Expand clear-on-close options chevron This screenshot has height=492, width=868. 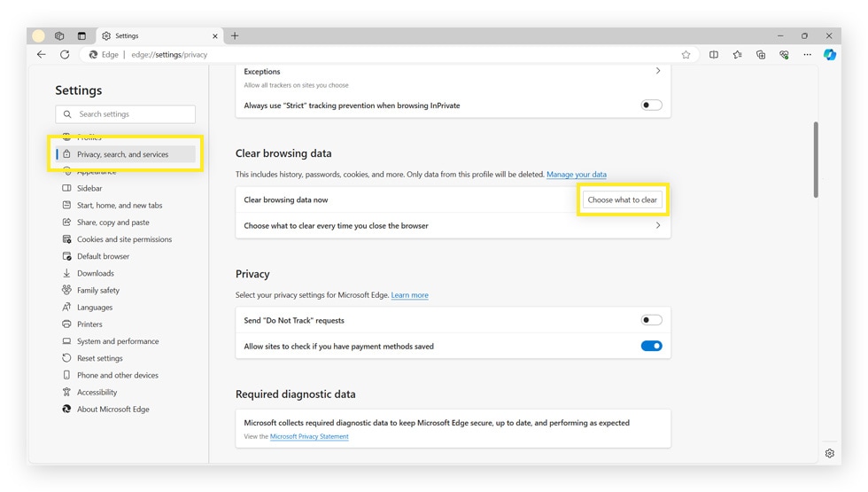(x=657, y=225)
